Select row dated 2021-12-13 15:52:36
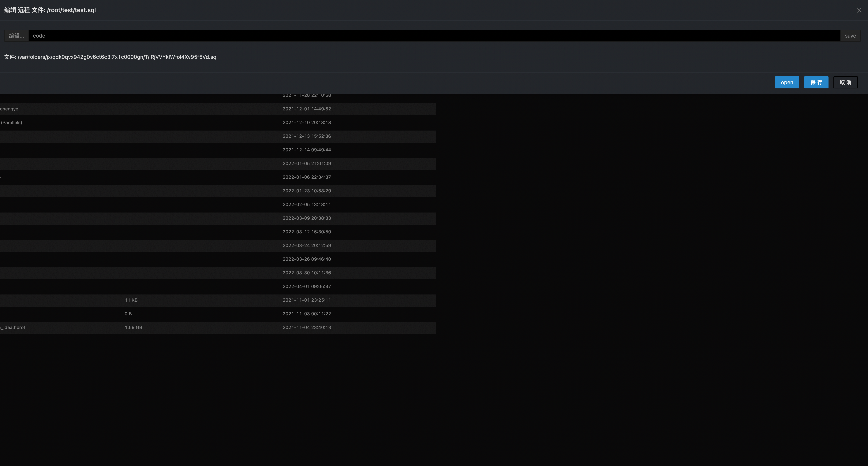The width and height of the screenshot is (868, 466). pos(307,136)
